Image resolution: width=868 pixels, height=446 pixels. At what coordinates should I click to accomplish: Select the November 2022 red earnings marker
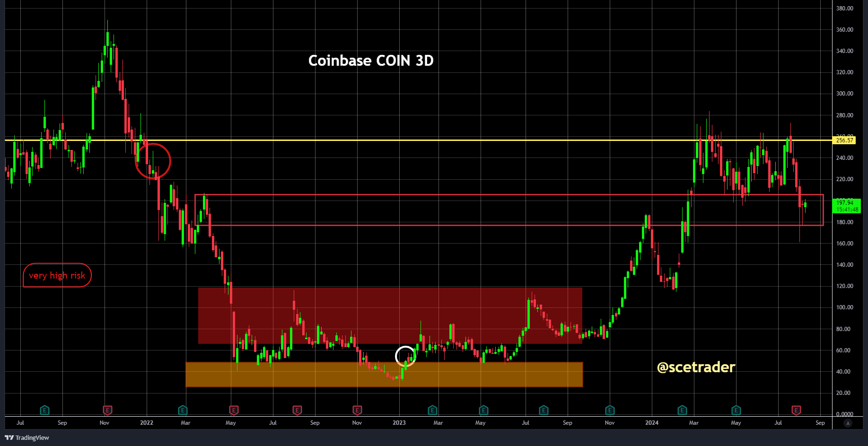(357, 410)
